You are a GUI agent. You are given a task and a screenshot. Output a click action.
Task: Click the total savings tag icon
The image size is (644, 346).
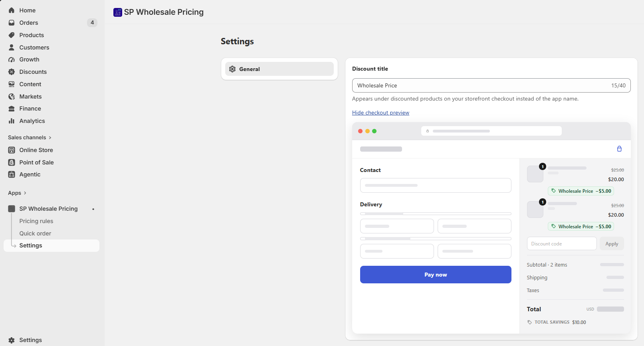click(x=530, y=322)
